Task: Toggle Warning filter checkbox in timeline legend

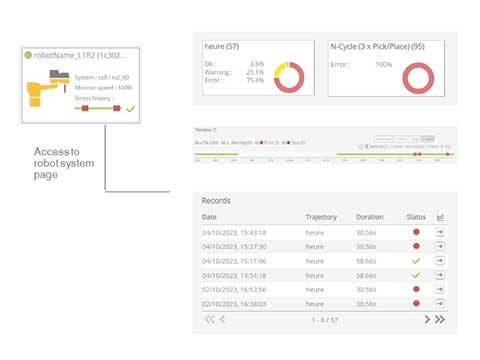Action: coord(224,143)
